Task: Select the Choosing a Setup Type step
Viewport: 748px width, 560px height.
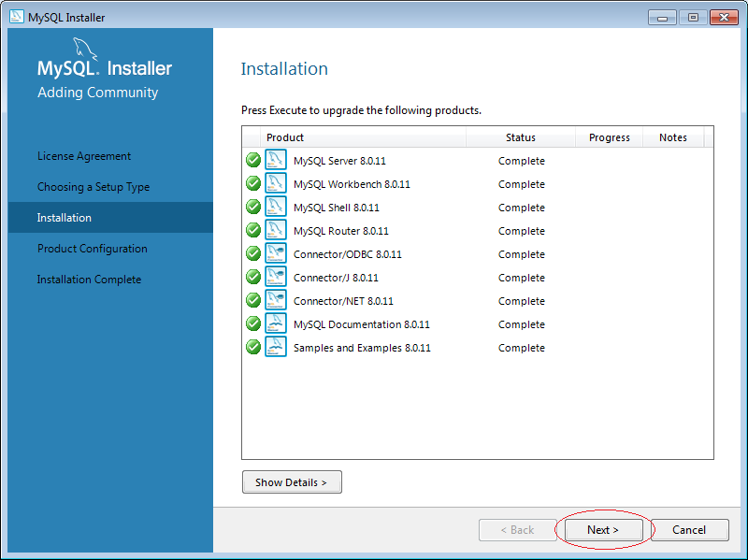Action: pos(93,187)
